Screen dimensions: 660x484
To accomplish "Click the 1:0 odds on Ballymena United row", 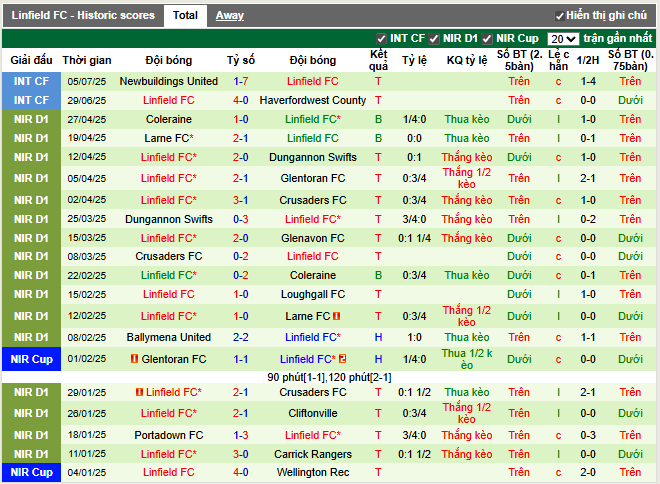I will pos(414,337).
